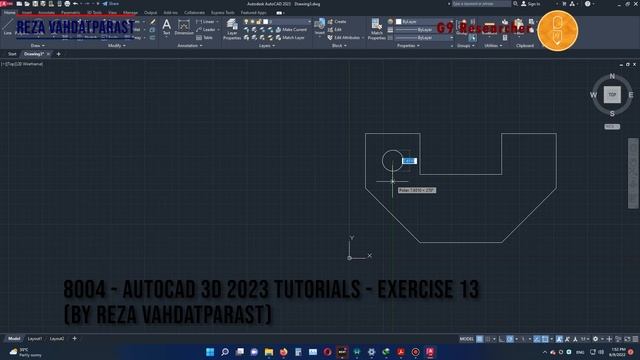Toggle ortho mode in status bar
Viewport: 640px width, 360px height.
click(x=502, y=339)
